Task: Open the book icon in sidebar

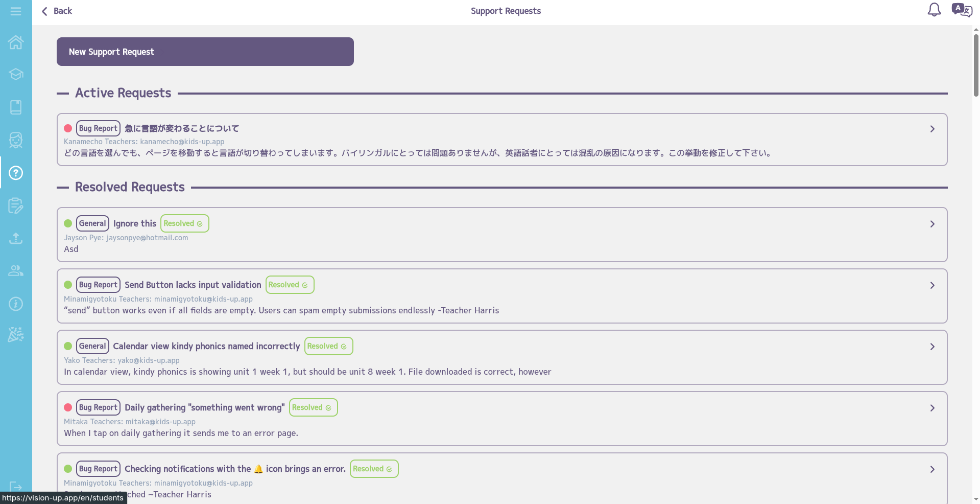Action: pos(16,107)
